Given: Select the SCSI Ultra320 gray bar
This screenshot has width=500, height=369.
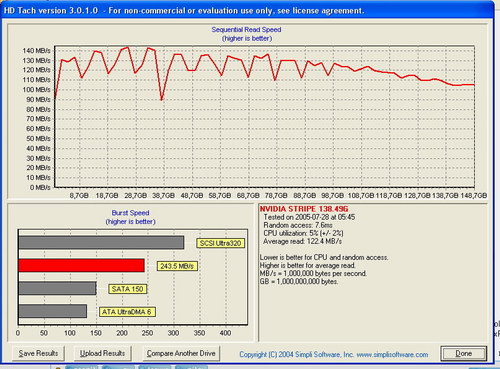Looking at the screenshot, I should pyautogui.click(x=101, y=243).
